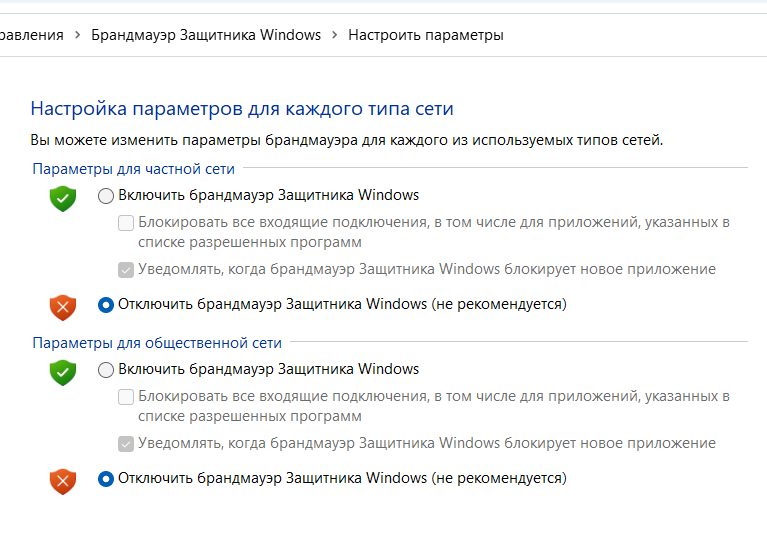
Task: Select 'Включить брандмауэр' radio for private network
Action: [106, 196]
